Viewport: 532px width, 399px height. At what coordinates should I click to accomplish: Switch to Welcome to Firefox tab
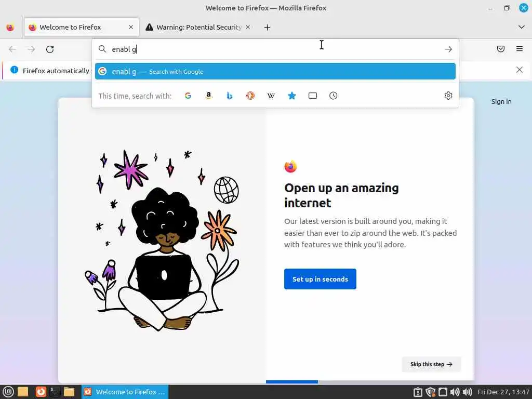pyautogui.click(x=82, y=27)
